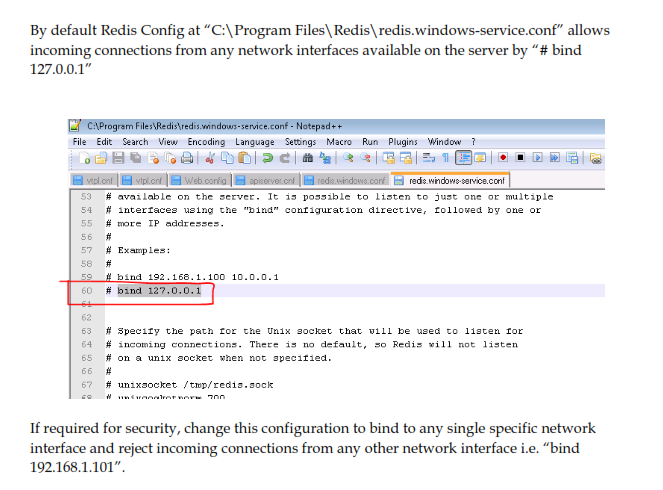Switch to the redis.windows.conf tab
This screenshot has height=490, width=663.
pyautogui.click(x=345, y=181)
